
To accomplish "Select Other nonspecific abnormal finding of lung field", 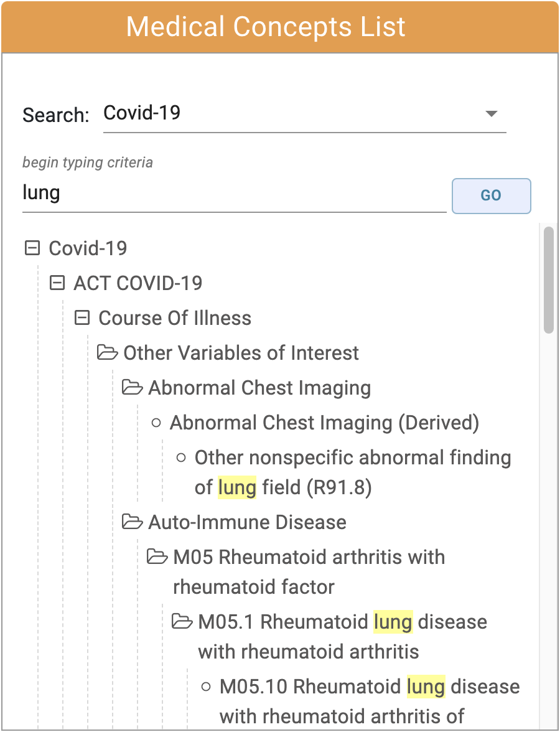I will (x=352, y=472).
